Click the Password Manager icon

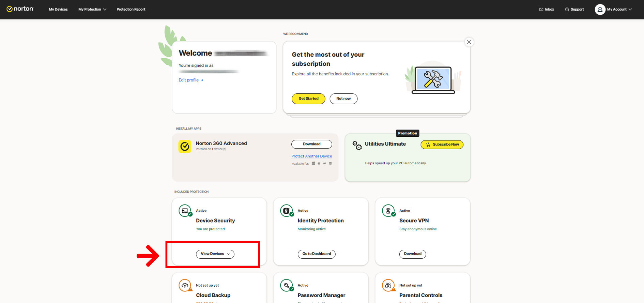pos(287,286)
